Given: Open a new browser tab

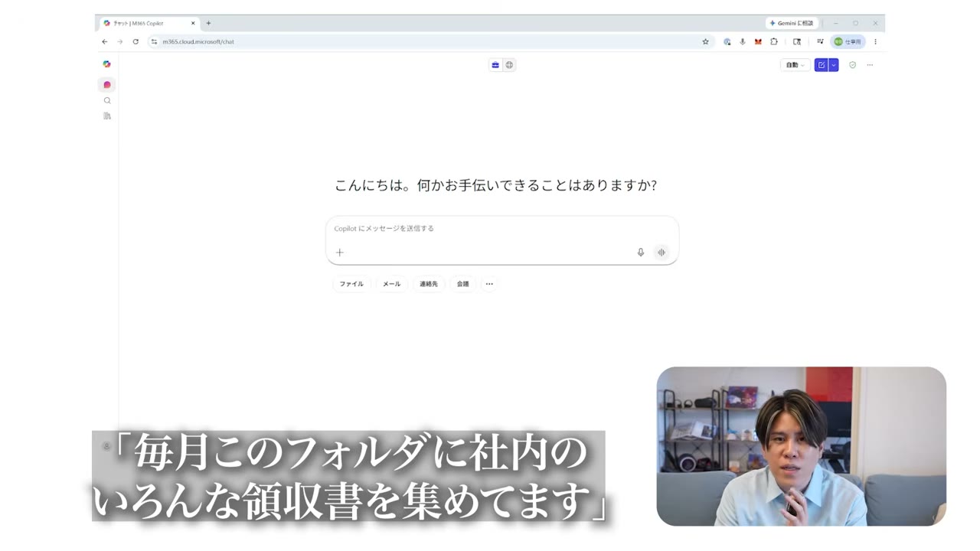Looking at the screenshot, I should (208, 23).
